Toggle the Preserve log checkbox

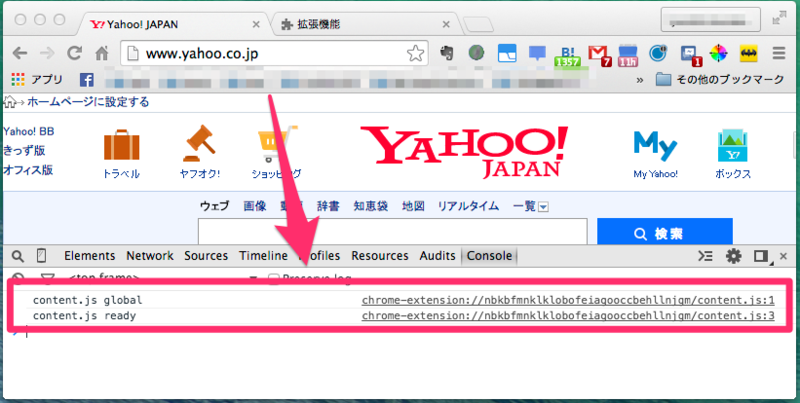coord(273,279)
